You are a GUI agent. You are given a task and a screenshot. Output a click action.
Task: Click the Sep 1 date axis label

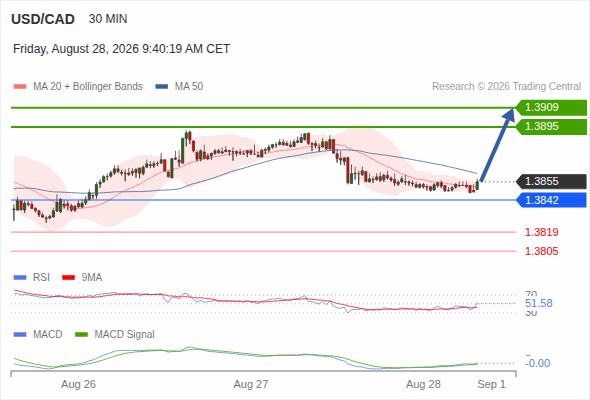491,384
